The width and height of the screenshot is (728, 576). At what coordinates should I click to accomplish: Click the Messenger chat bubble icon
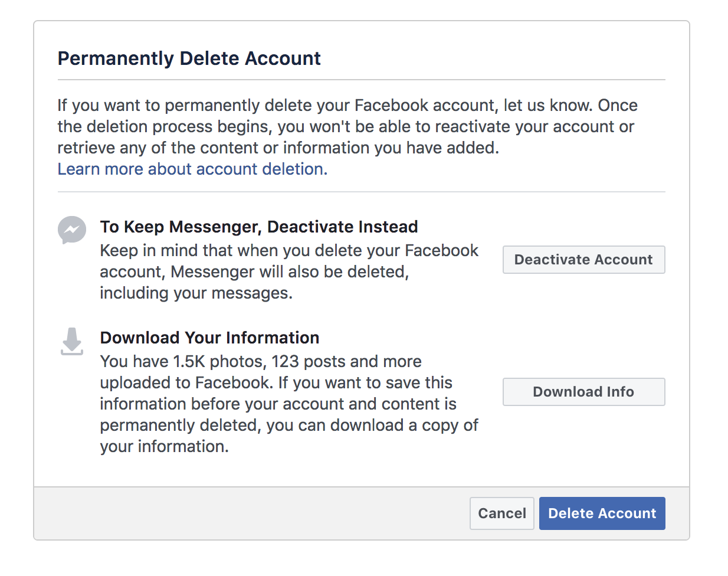[x=72, y=230]
